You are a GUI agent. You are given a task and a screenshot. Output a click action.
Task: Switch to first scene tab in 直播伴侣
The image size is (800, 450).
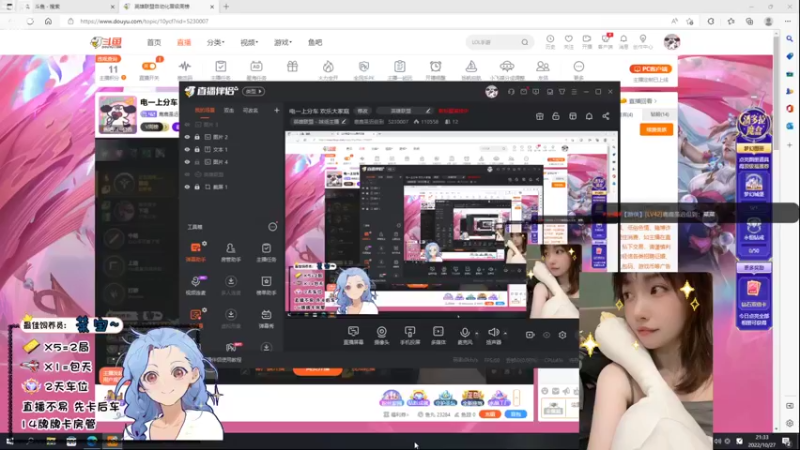click(x=205, y=110)
